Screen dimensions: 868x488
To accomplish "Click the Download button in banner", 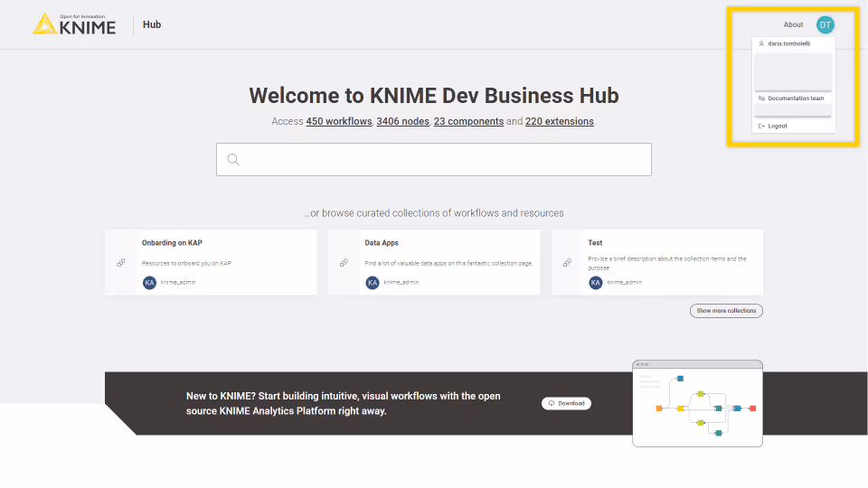I will [566, 403].
